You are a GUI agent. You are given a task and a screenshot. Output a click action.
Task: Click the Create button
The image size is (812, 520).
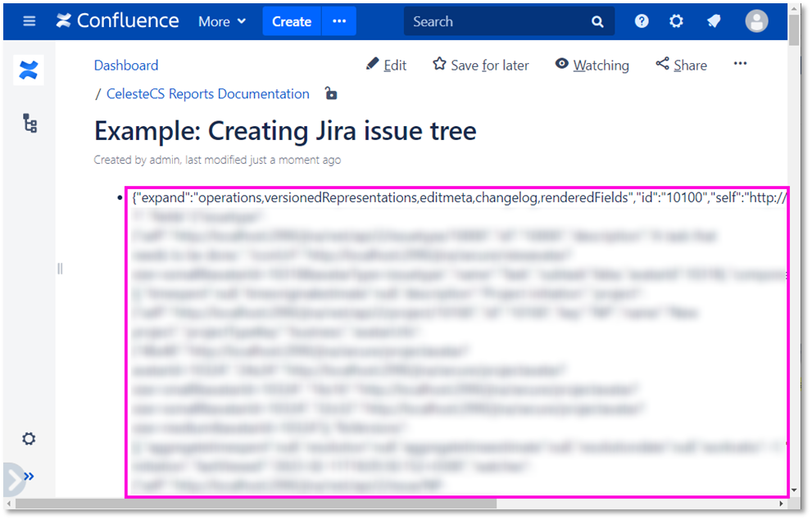pyautogui.click(x=292, y=22)
